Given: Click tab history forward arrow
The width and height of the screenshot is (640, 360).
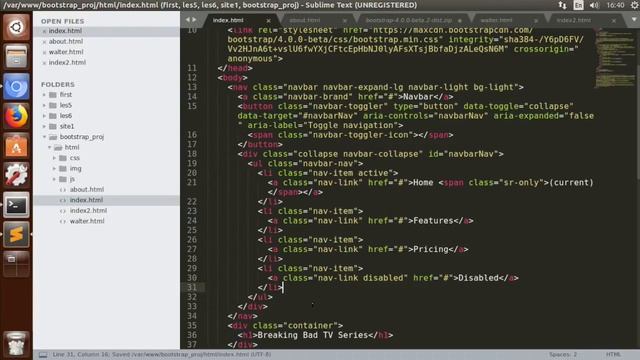Looking at the screenshot, I should [x=194, y=20].
